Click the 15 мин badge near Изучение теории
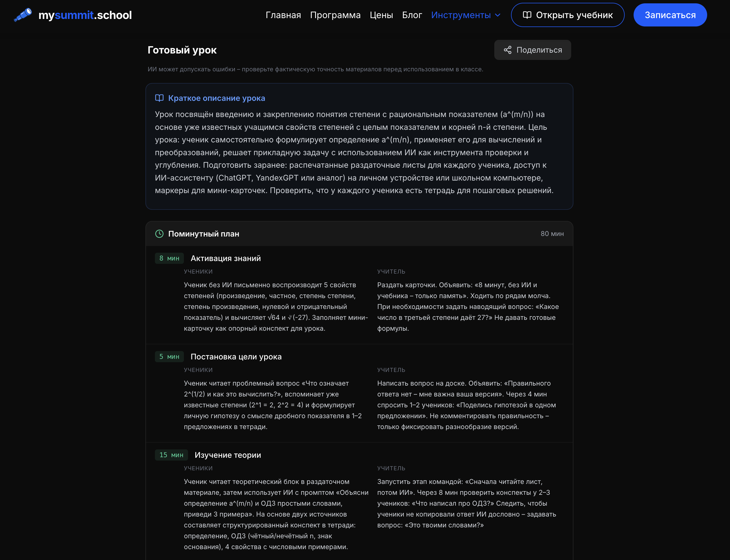Screen dimensions: 730x560 171,455
